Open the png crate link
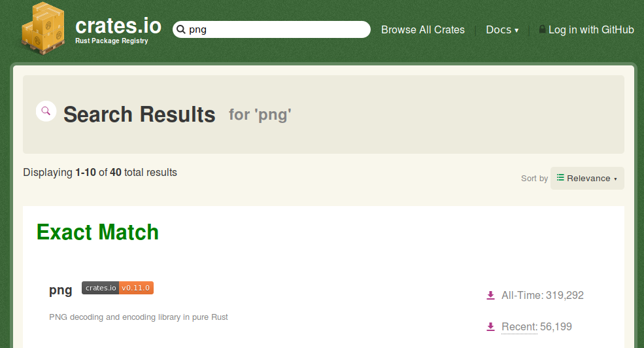644x348 pixels. click(60, 290)
